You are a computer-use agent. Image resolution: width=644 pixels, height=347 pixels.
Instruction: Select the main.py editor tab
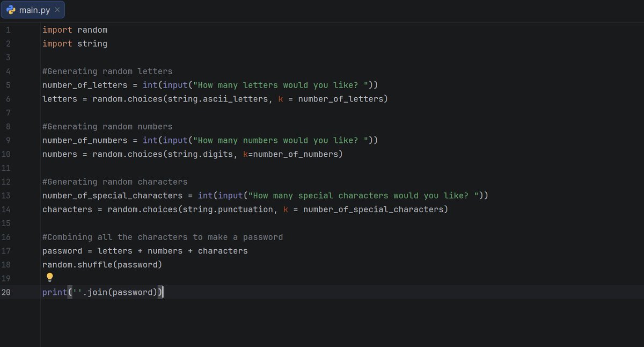[33, 10]
